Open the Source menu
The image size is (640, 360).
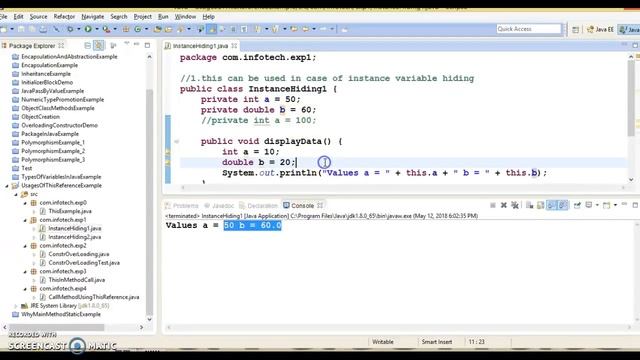click(x=38, y=17)
